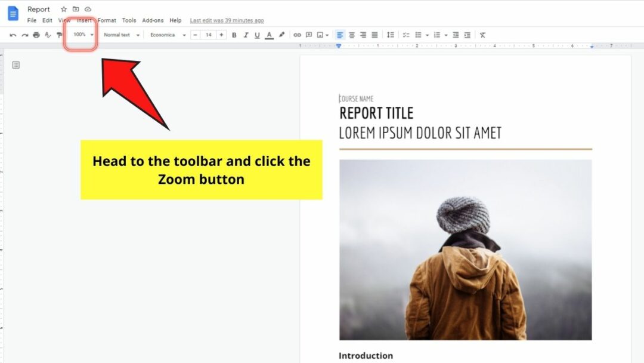Open the Zoom percentage dropdown
644x363 pixels.
coord(80,35)
